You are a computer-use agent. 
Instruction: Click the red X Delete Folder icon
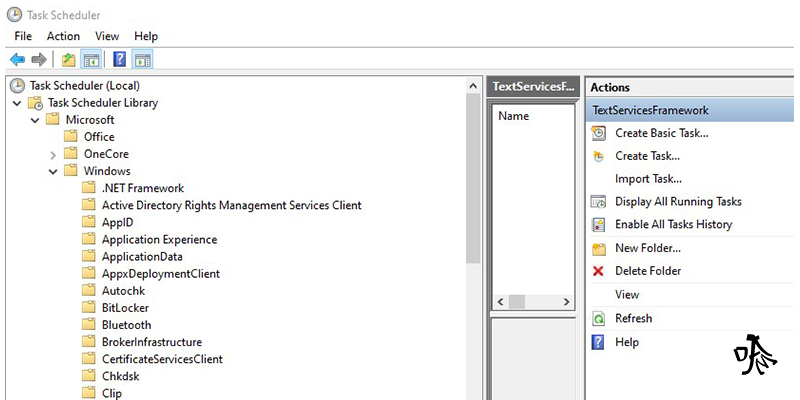point(598,271)
